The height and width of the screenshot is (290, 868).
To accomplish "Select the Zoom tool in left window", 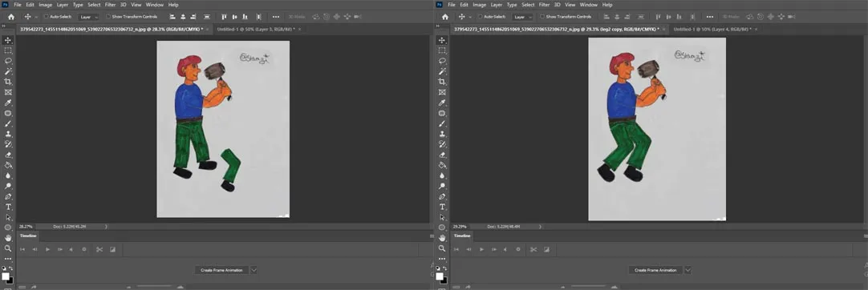I will (8, 248).
